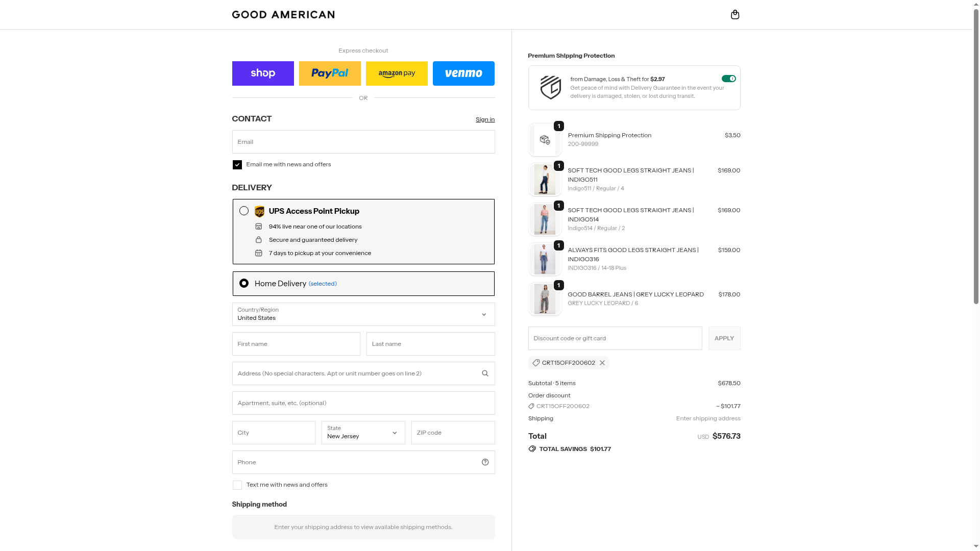Disable Premium Shipping Protection toggle
The image size is (980, 551).
click(728, 79)
